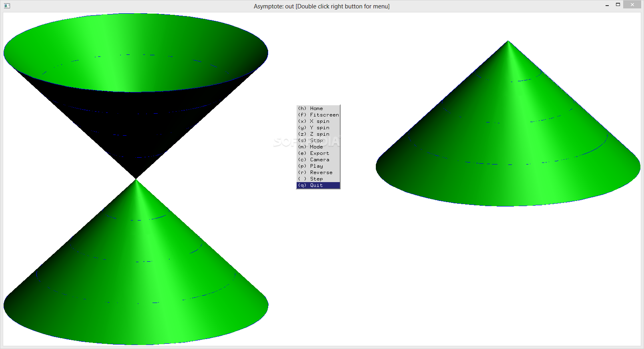Select Home in the context menu
Image resolution: width=644 pixels, height=349 pixels.
[318, 108]
